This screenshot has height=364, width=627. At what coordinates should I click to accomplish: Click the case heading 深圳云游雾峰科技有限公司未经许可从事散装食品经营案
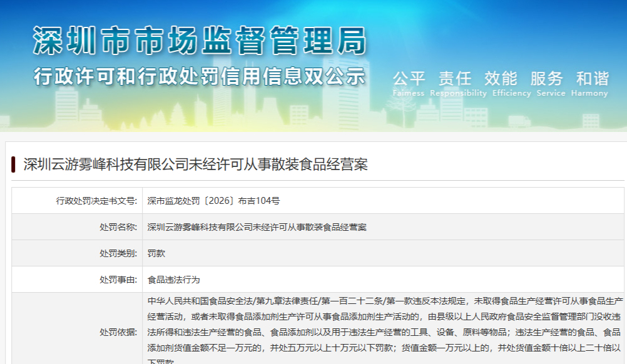pos(195,164)
